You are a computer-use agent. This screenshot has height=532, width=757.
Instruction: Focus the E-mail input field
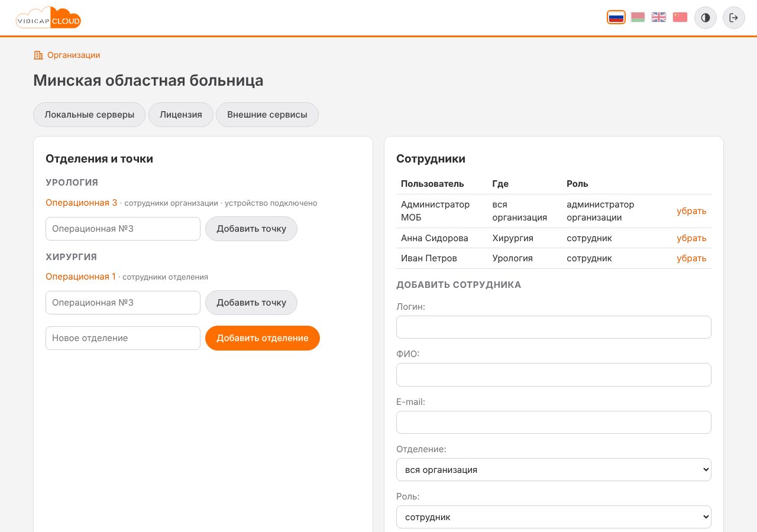(x=554, y=422)
